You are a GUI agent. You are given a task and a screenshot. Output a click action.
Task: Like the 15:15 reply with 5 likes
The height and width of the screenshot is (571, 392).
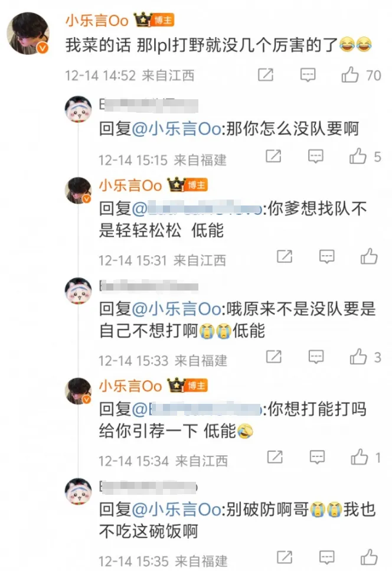click(x=358, y=156)
